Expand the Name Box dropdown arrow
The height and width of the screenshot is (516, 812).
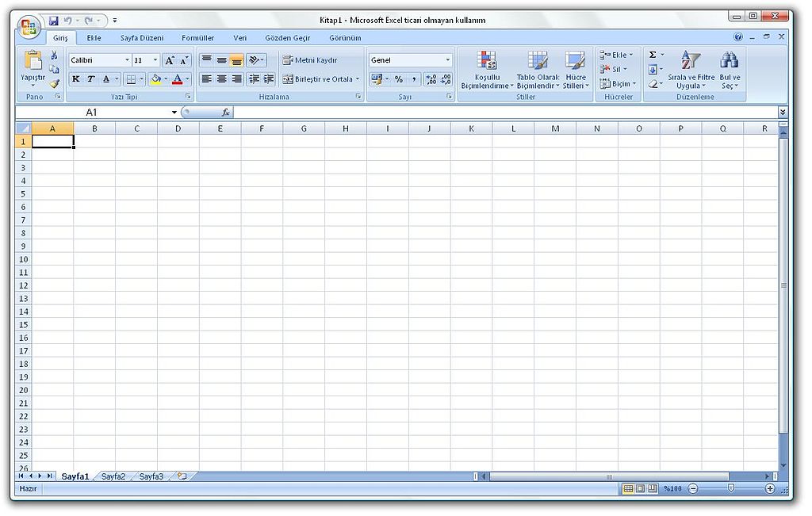tap(174, 113)
